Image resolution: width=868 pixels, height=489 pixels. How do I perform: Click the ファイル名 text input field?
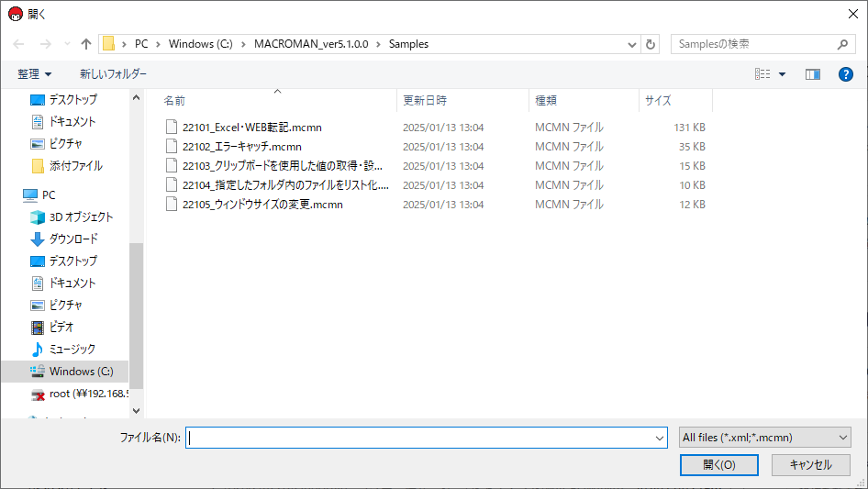coord(422,439)
